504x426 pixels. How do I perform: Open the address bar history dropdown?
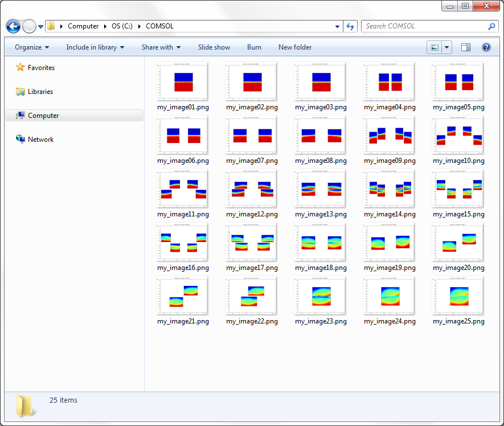click(x=337, y=26)
